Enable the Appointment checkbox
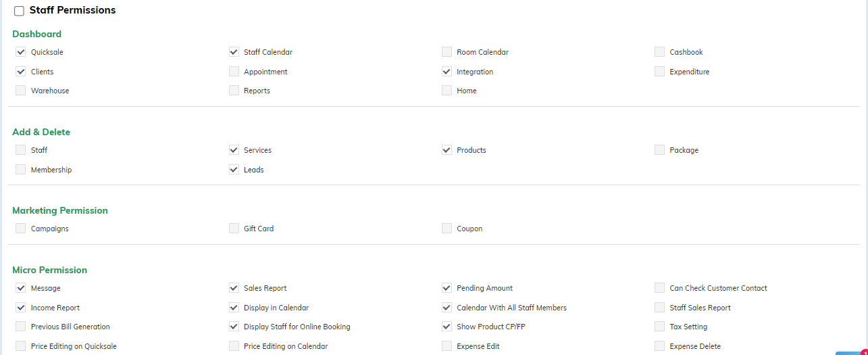Image resolution: width=868 pixels, height=355 pixels. pyautogui.click(x=234, y=71)
